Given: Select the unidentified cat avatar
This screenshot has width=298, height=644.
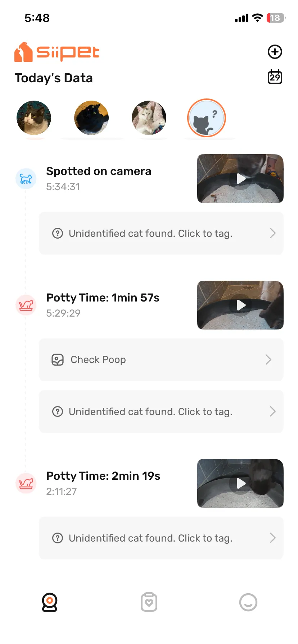Looking at the screenshot, I should click(207, 118).
